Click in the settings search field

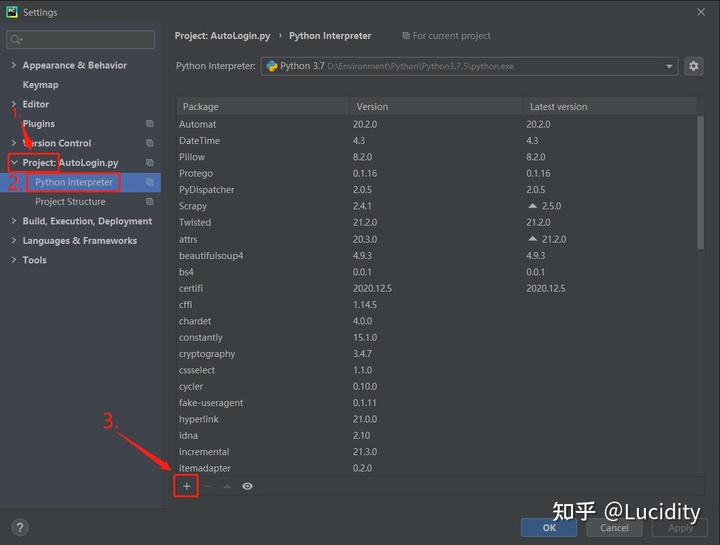click(x=80, y=39)
